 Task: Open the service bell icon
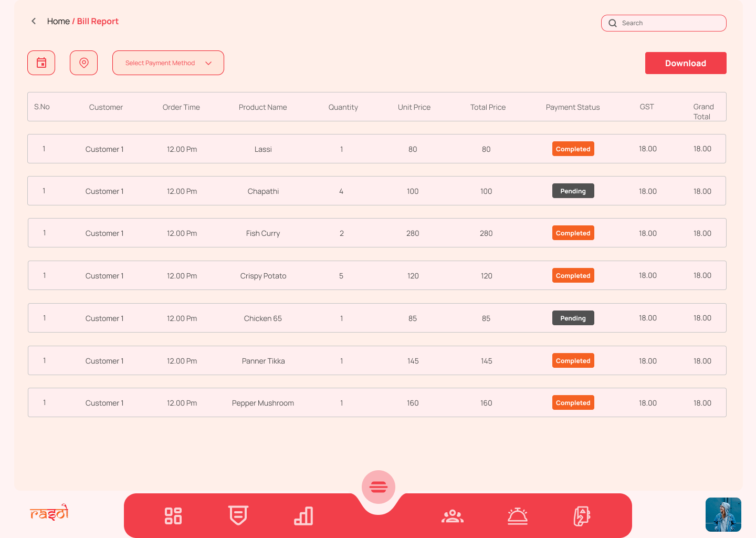[x=518, y=516]
